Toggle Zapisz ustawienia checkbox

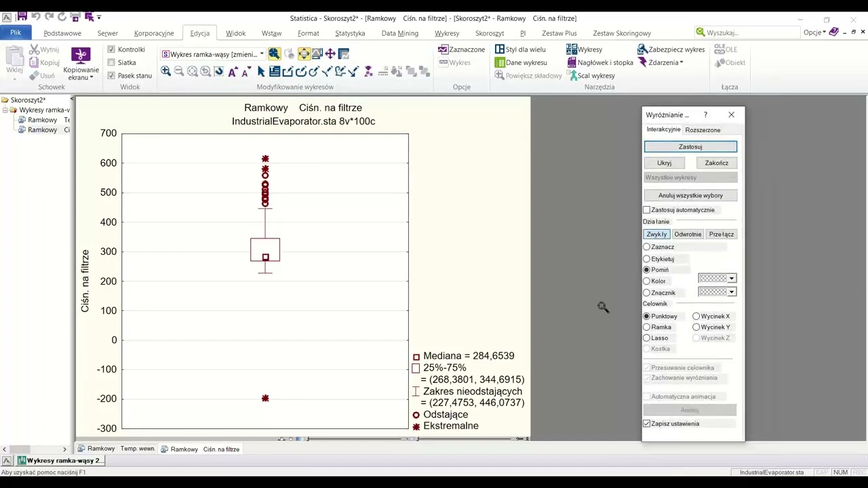tap(647, 424)
